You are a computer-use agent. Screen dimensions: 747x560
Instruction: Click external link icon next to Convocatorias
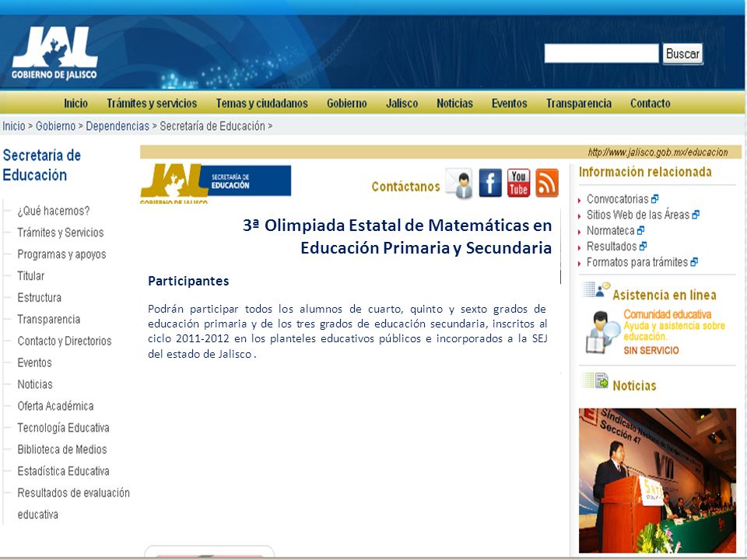coord(655,198)
